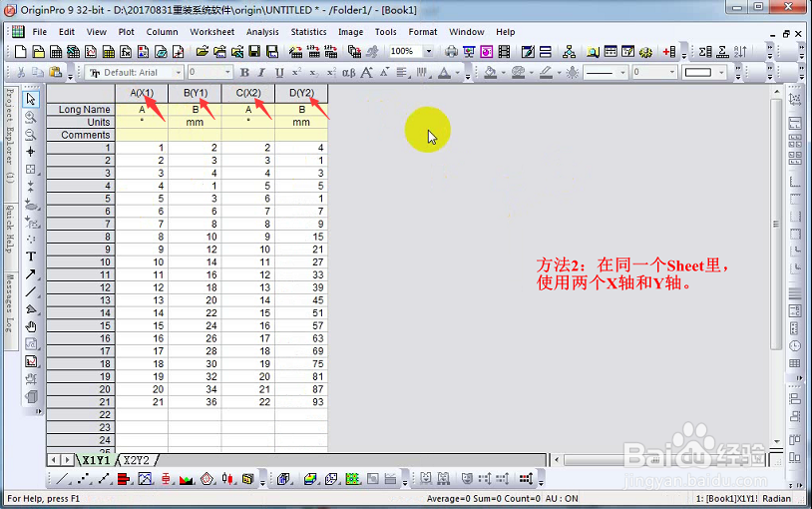The image size is (812, 509).
Task: Toggle Superscript formatting
Action: pyautogui.click(x=296, y=73)
